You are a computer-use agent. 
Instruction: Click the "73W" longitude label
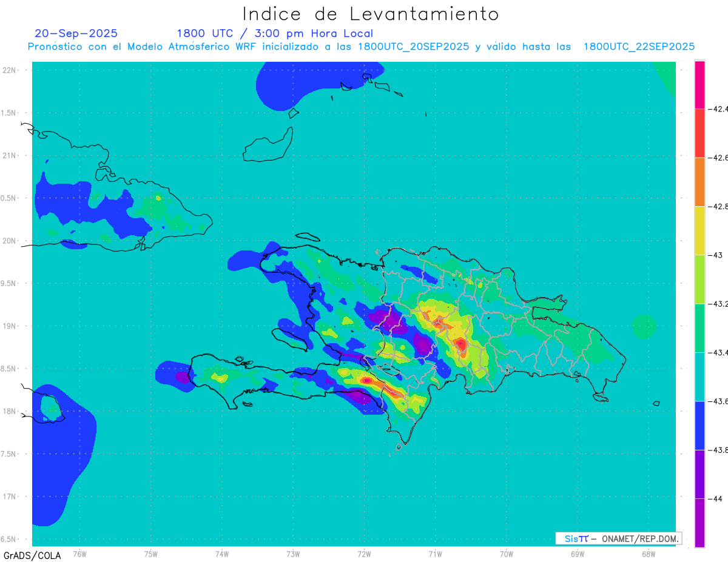293,554
